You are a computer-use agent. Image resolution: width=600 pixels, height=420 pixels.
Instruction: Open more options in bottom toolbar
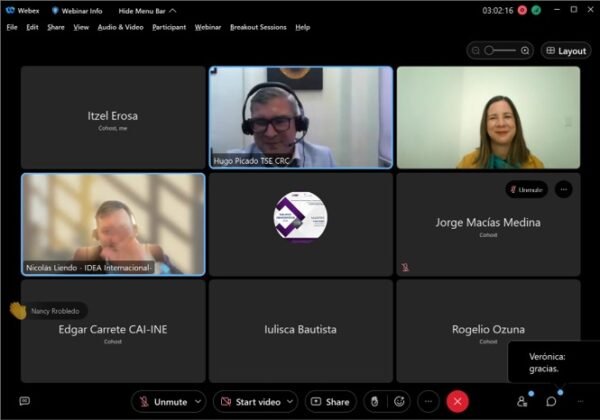point(428,402)
